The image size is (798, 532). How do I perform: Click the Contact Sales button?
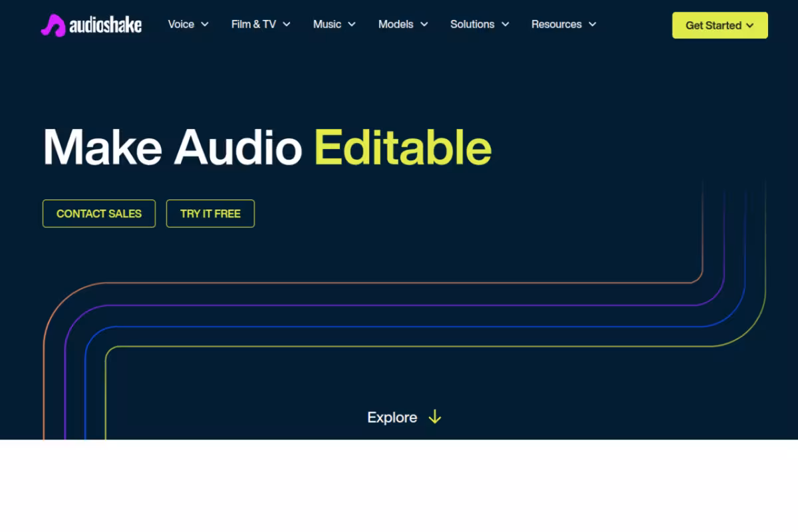99,213
